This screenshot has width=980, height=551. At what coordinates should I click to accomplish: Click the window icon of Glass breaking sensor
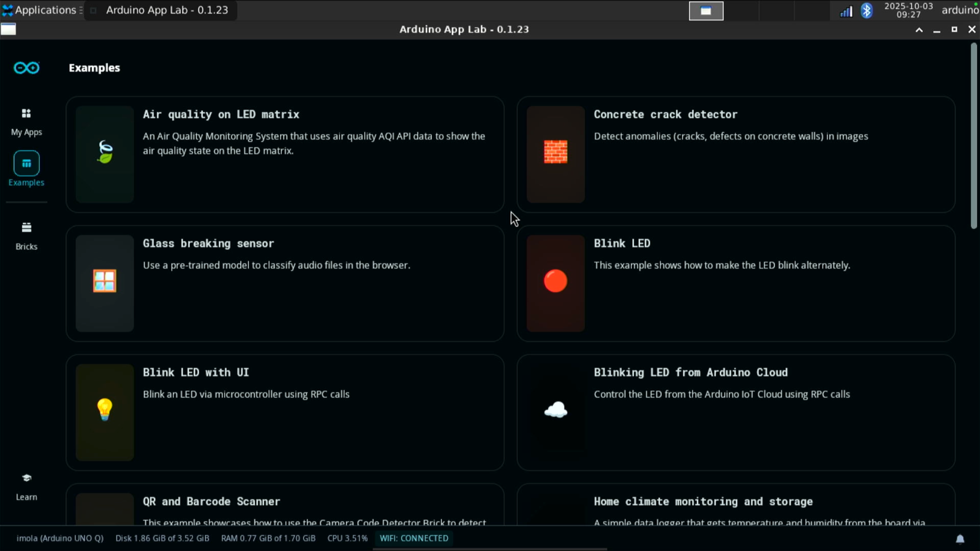point(105,281)
